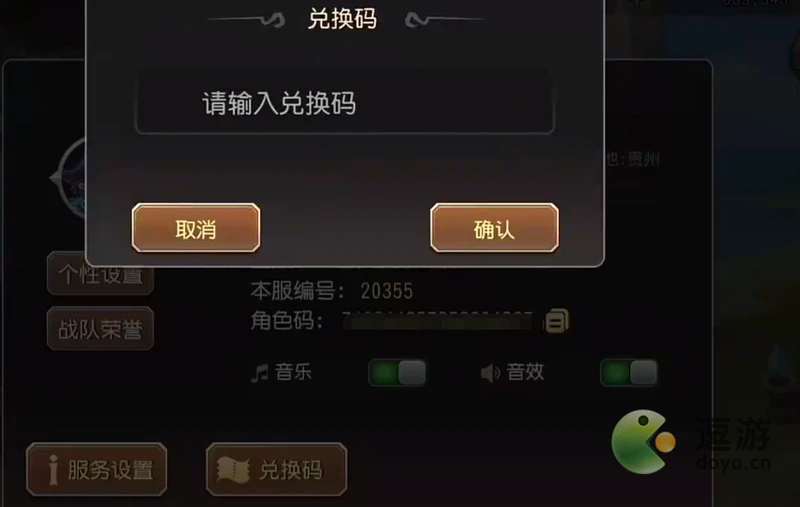
Task: Click the doyo.cn watermark text
Action: (733, 463)
